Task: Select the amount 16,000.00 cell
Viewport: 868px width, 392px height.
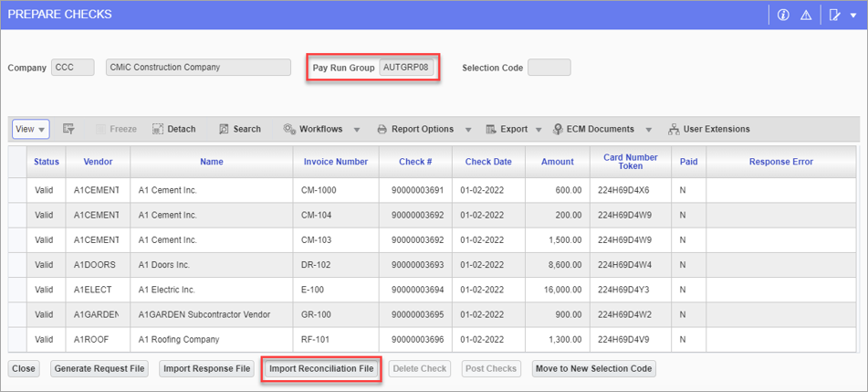Action: 558,290
